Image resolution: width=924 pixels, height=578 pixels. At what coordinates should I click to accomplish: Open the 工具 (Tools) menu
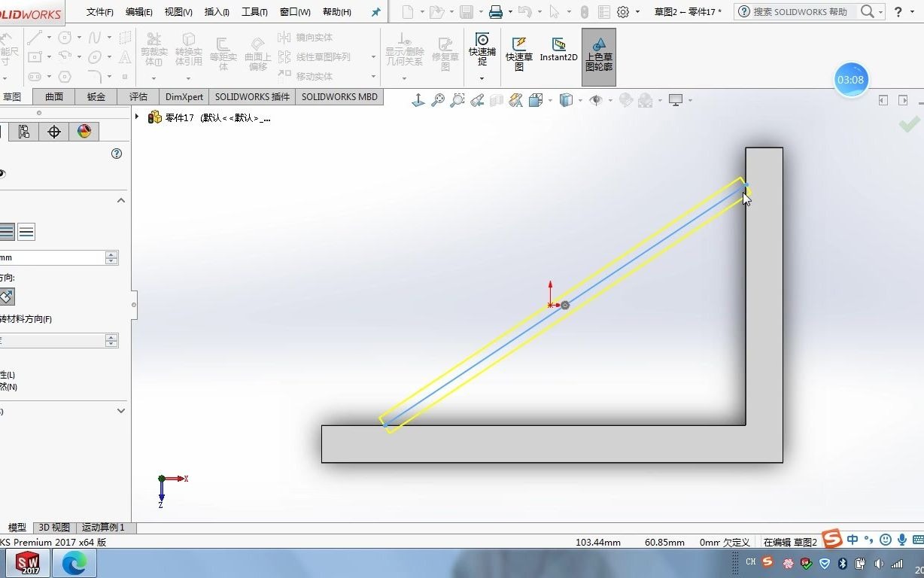coord(254,11)
